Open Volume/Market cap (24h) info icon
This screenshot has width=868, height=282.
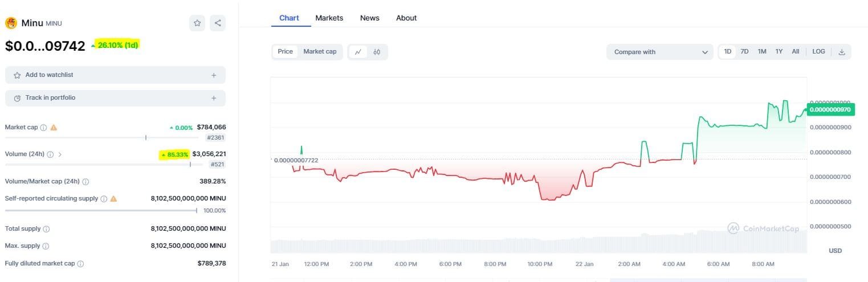click(x=85, y=182)
